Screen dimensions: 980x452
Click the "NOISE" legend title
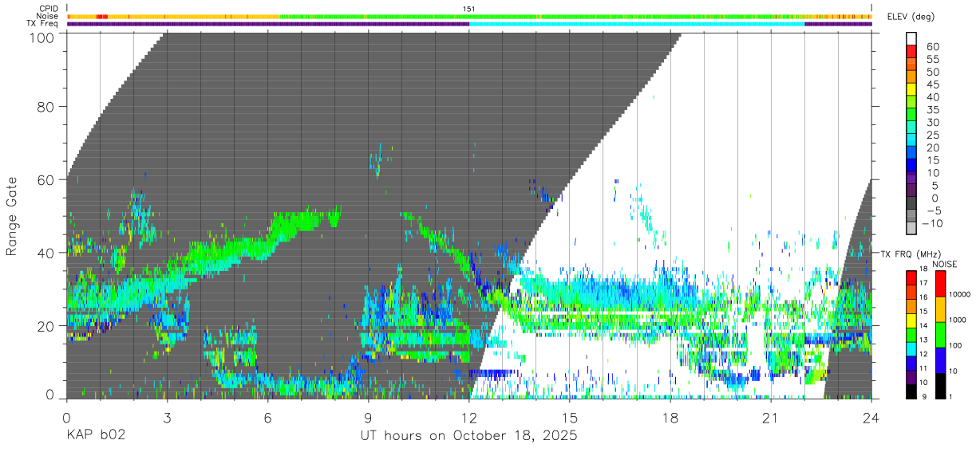(946, 264)
